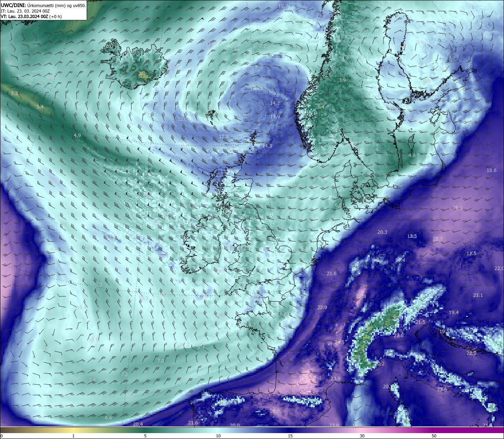
Task: Click the 1 tick on color scale
Action: click(x=74, y=436)
